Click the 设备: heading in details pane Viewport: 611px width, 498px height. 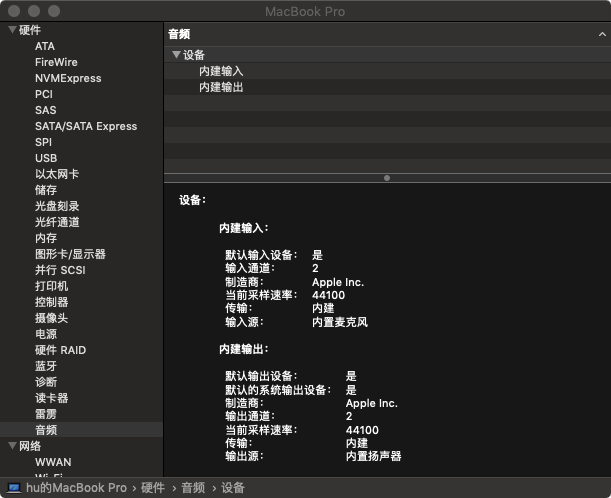(192, 200)
